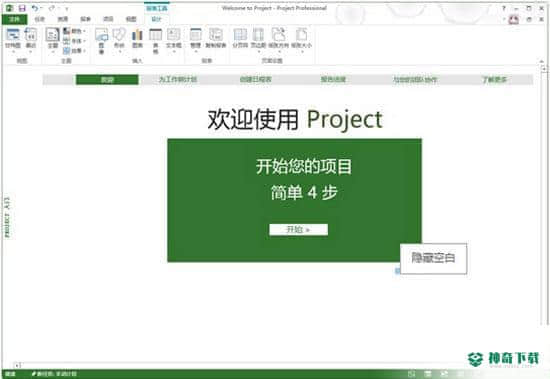Click the '就绪' status bar text

(10, 374)
